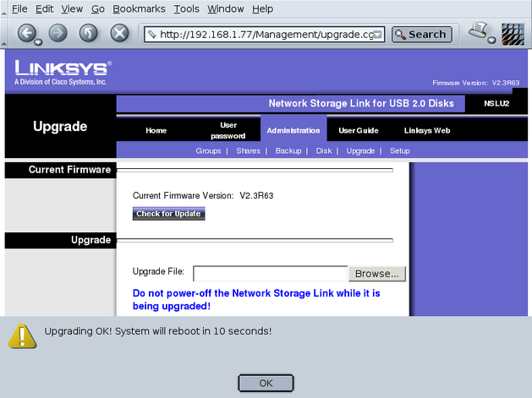Open the address bar history dropdown
This screenshot has height=398, width=532.
[x=377, y=35]
